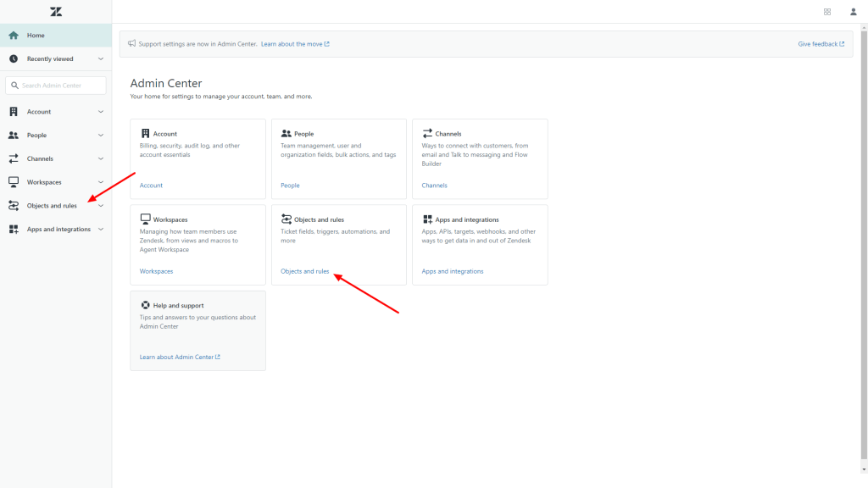The image size is (868, 488).
Task: Open the Objects and rules link
Action: (x=307, y=270)
